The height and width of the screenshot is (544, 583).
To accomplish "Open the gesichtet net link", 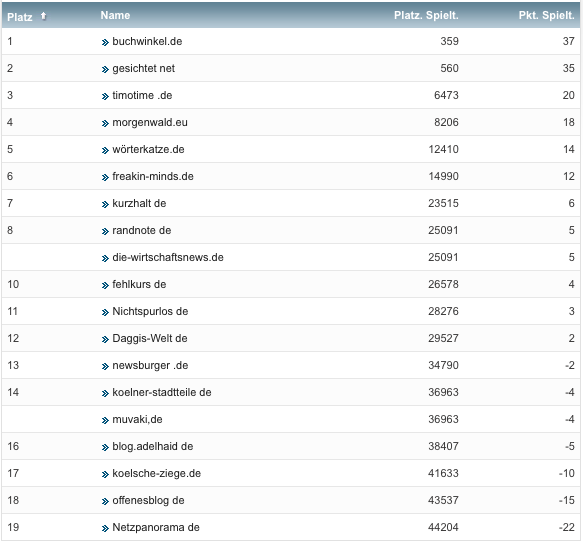I will coord(144,68).
